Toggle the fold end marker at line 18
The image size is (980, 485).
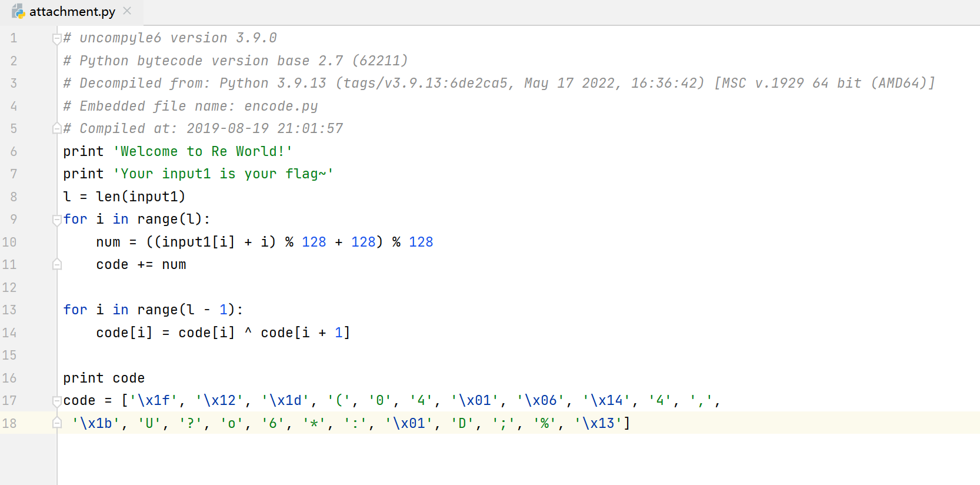(x=57, y=423)
